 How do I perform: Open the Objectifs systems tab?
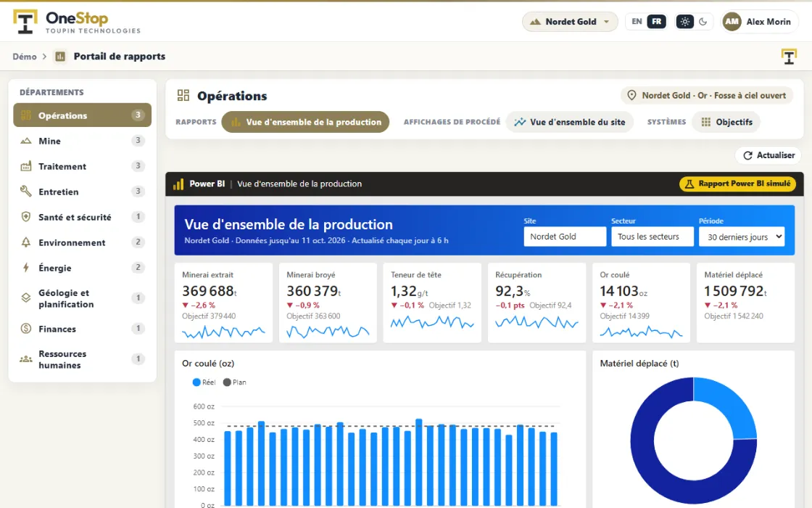726,123
